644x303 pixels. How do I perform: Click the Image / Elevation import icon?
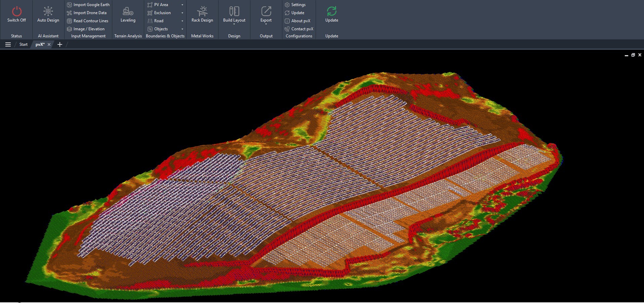[x=69, y=29]
